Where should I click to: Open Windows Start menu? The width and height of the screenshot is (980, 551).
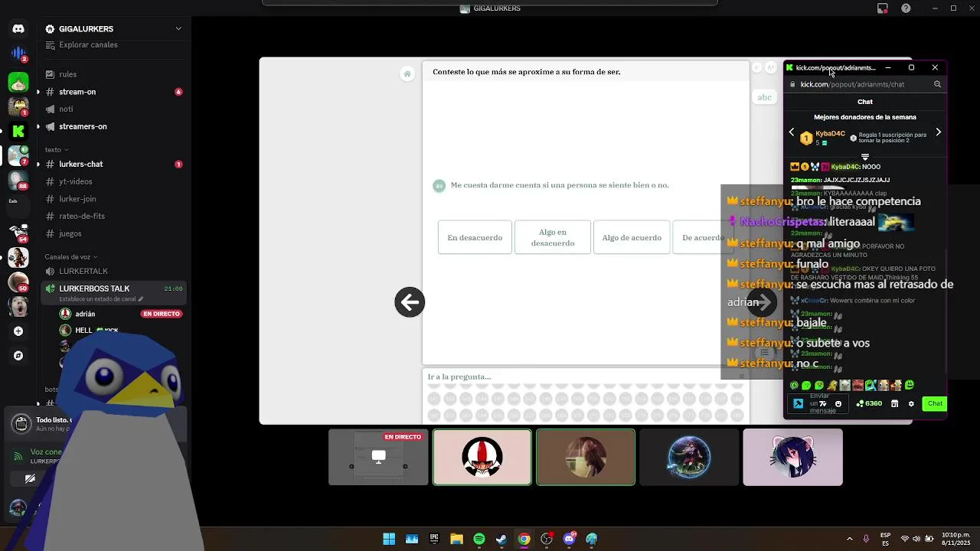[389, 539]
